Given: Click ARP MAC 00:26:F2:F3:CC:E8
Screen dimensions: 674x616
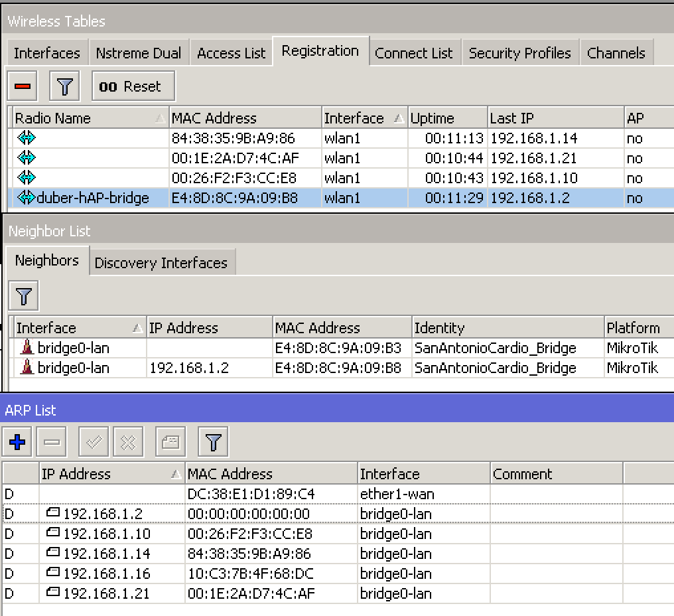Looking at the screenshot, I should (x=249, y=534).
